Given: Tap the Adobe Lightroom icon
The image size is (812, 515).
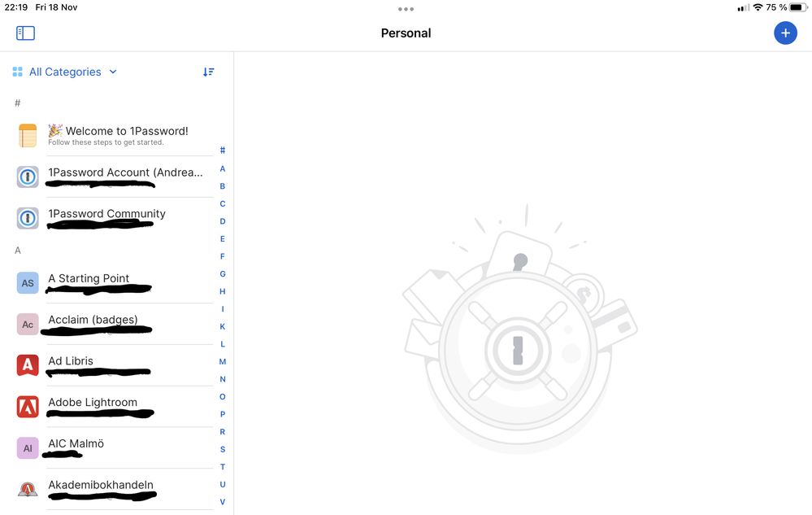Looking at the screenshot, I should point(28,407).
